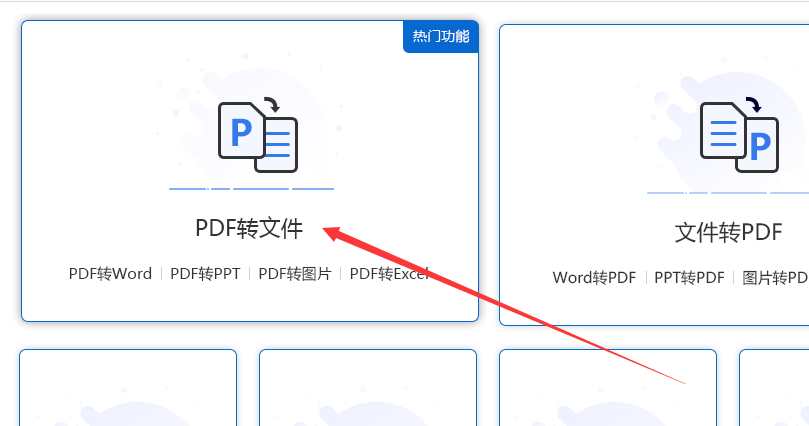
Task: Click the 热门功能 badge
Action: click(441, 37)
